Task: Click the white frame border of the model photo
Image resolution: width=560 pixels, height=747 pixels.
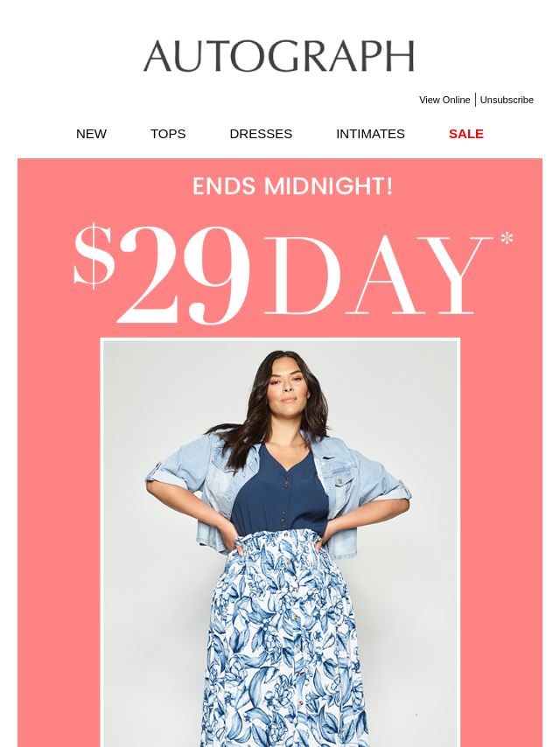Action: 280,339
